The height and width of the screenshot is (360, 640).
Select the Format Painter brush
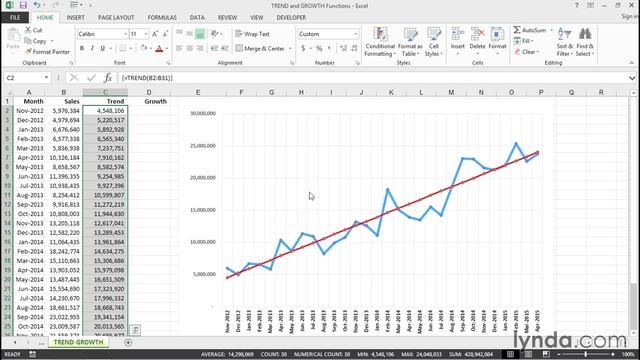pos(28,52)
